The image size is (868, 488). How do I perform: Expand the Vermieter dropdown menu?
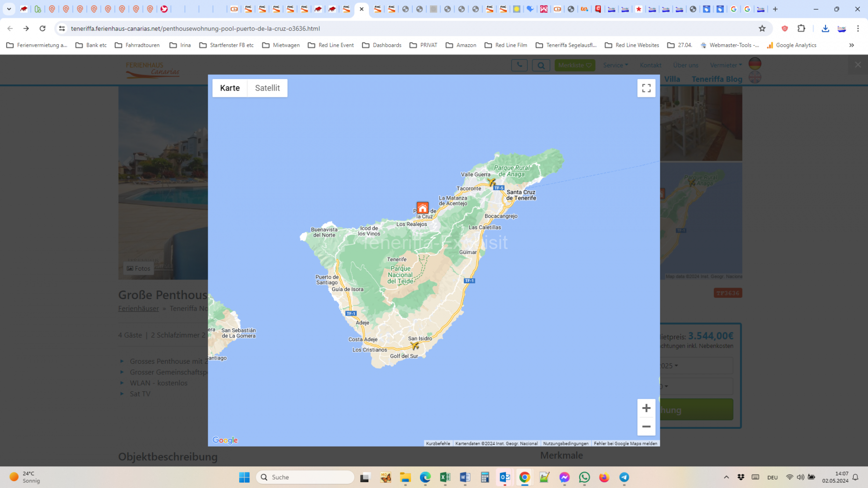pyautogui.click(x=726, y=65)
